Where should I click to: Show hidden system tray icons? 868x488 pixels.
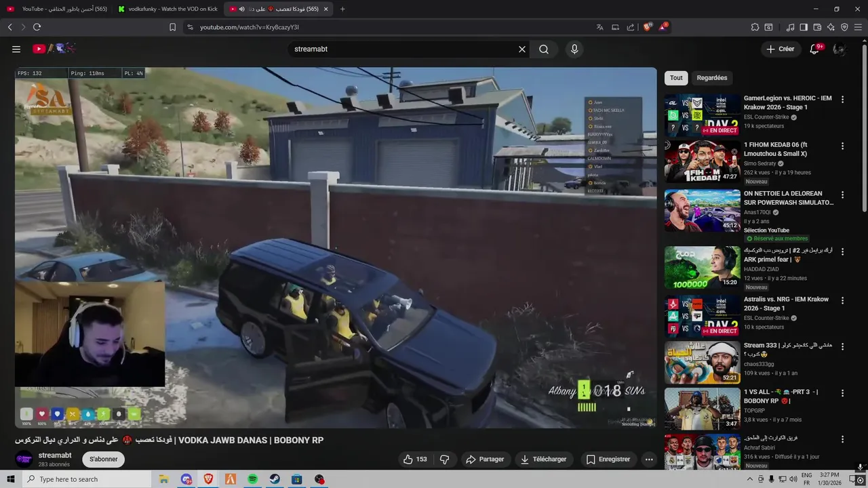pyautogui.click(x=750, y=479)
